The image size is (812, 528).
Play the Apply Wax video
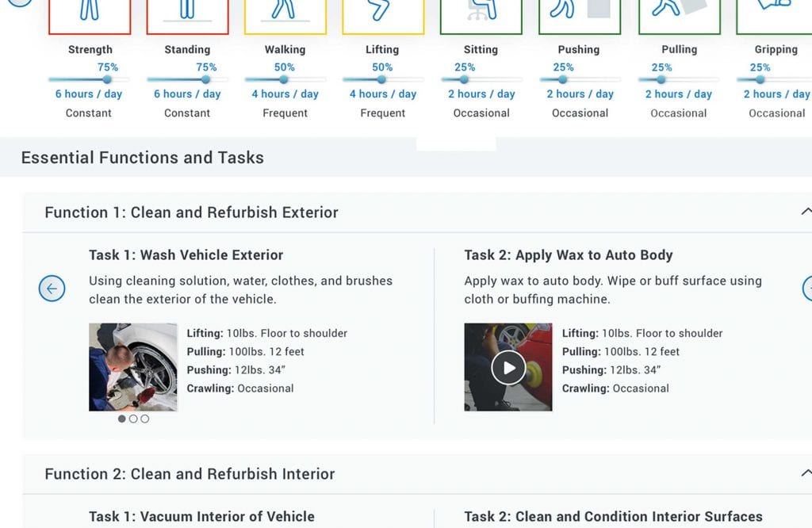508,367
